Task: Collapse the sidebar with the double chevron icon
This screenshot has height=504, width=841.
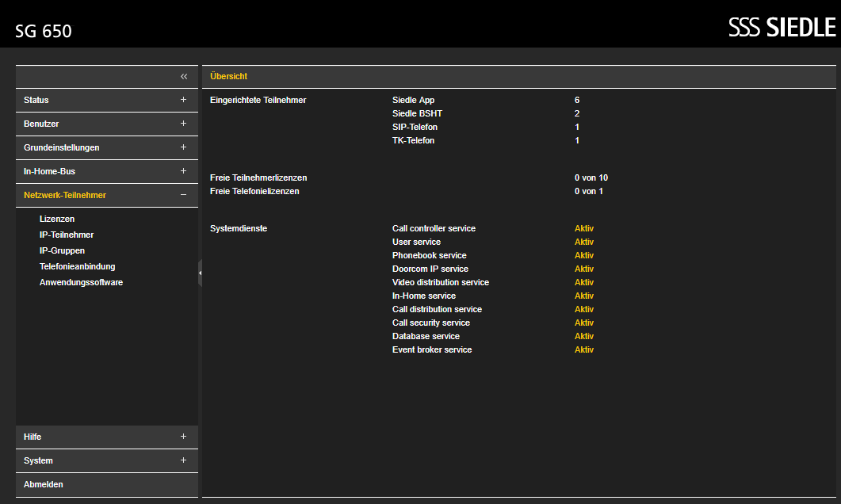Action: point(184,77)
